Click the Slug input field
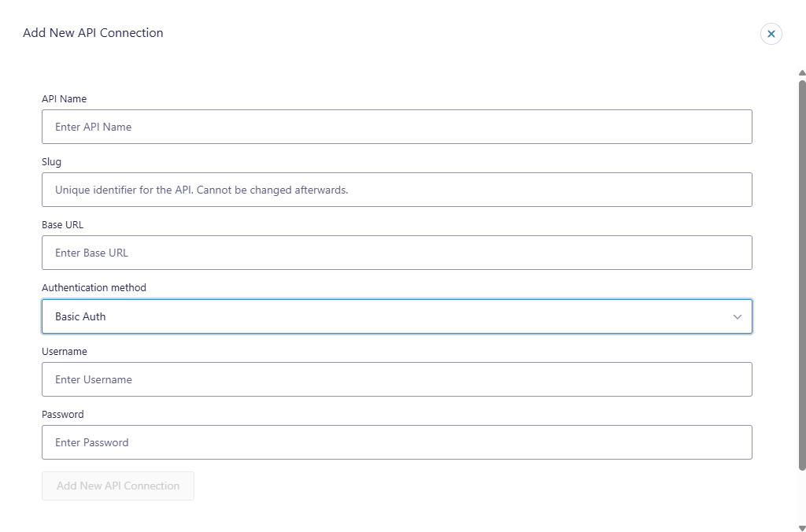Image resolution: width=806 pixels, height=532 pixels. tap(396, 190)
